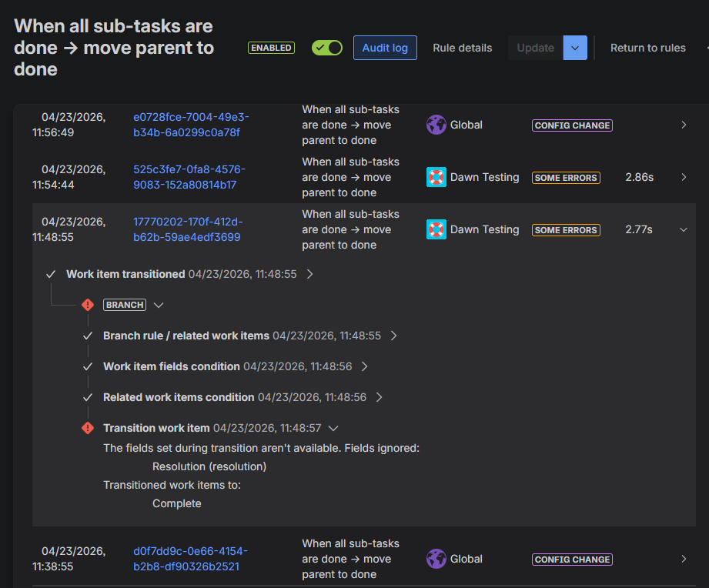709x588 pixels.
Task: Expand the 11:38:55 config change row chevron
Action: (684, 559)
